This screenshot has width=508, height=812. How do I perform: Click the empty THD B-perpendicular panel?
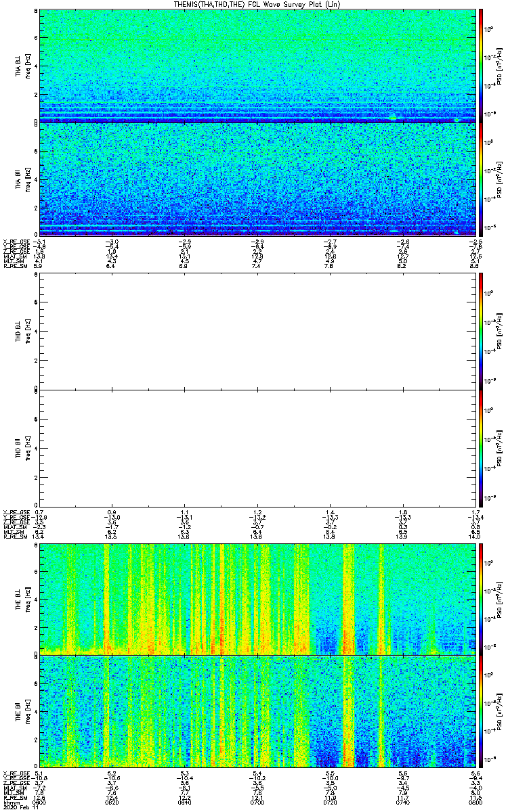click(256, 331)
